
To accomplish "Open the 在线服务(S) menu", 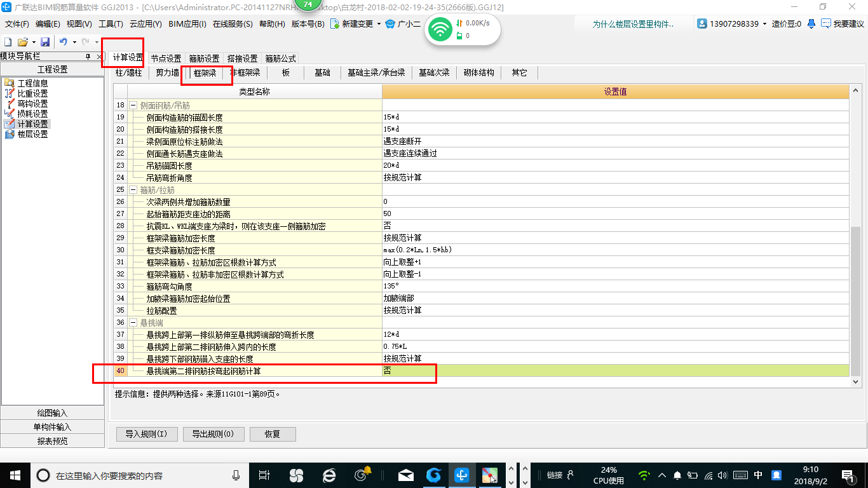I will coord(233,24).
